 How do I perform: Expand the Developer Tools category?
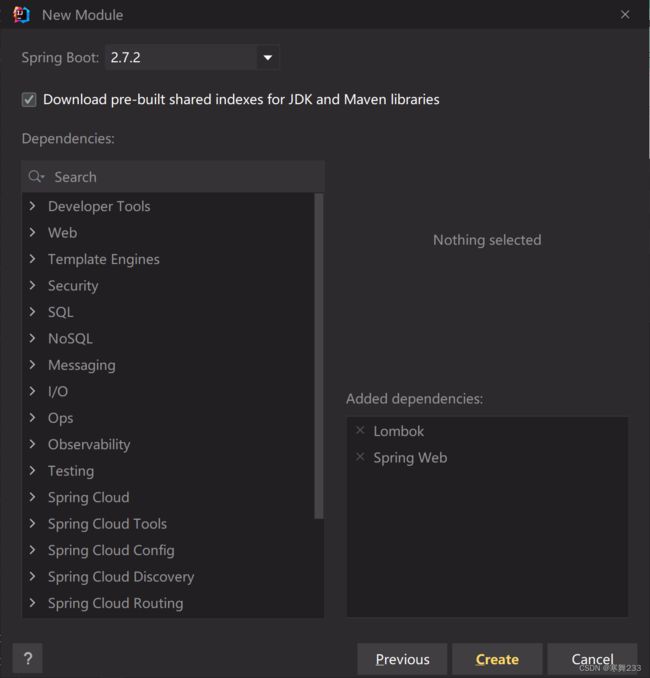tap(32, 206)
